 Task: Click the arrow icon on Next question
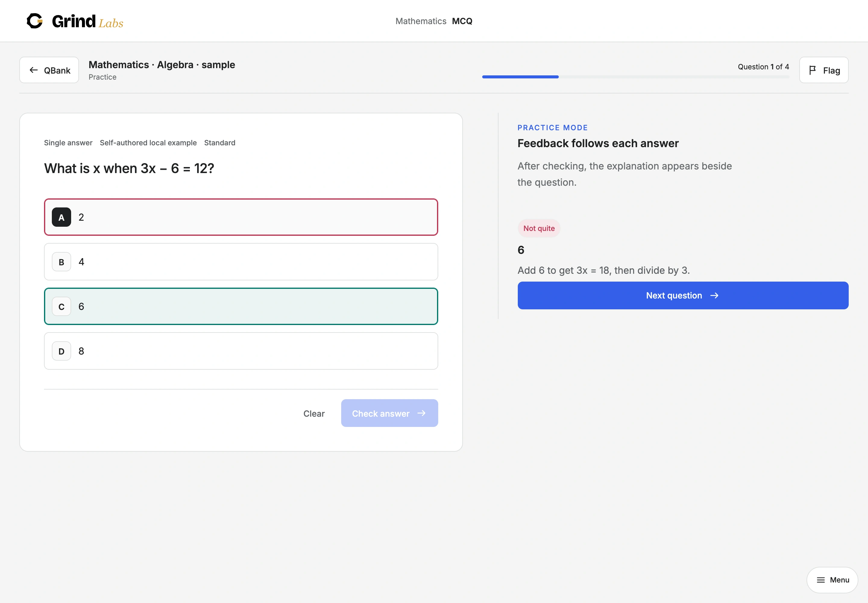tap(714, 295)
